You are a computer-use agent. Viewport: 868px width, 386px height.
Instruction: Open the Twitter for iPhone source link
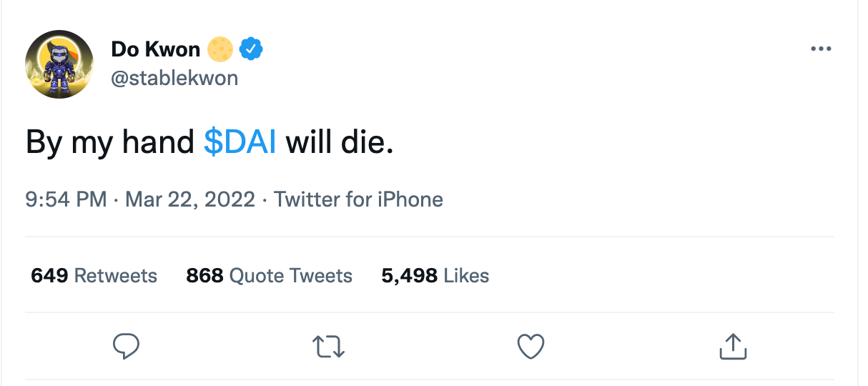tap(358, 199)
